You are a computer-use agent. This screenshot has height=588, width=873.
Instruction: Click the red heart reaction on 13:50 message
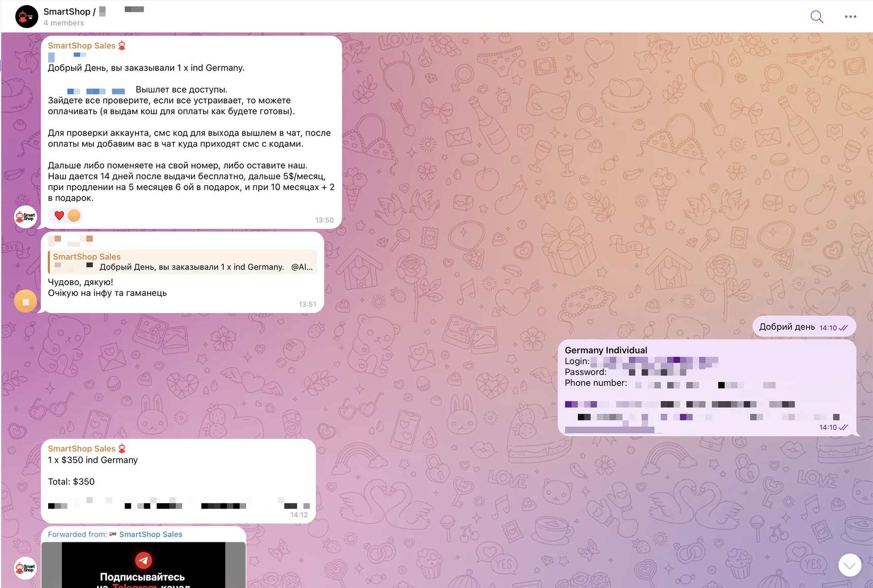coord(59,216)
